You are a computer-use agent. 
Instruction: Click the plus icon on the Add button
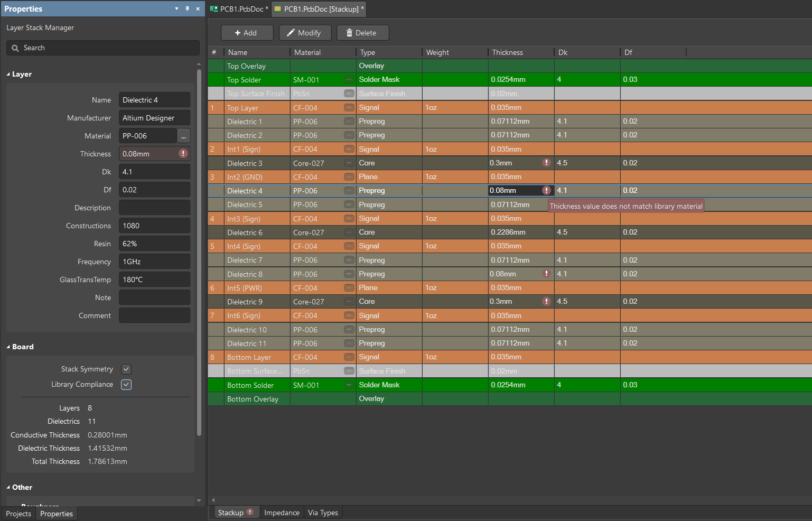pyautogui.click(x=237, y=32)
